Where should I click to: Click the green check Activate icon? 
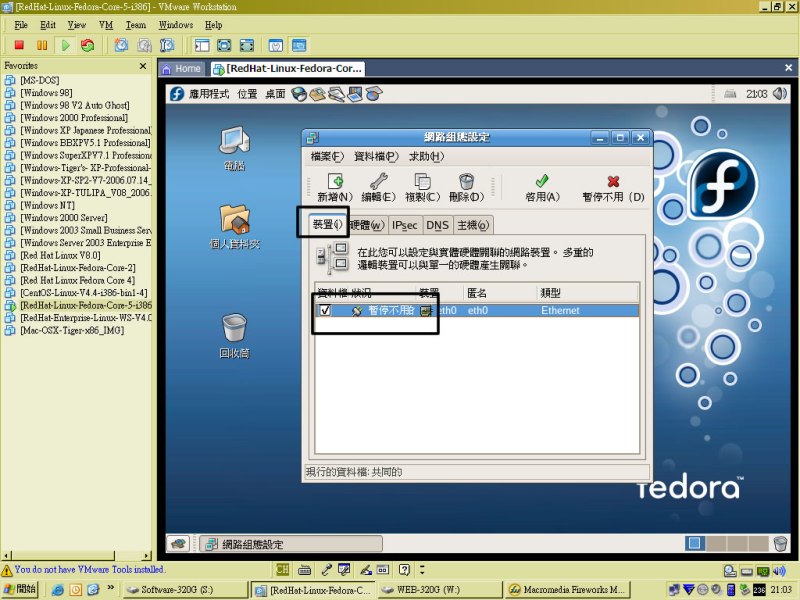pyautogui.click(x=542, y=181)
